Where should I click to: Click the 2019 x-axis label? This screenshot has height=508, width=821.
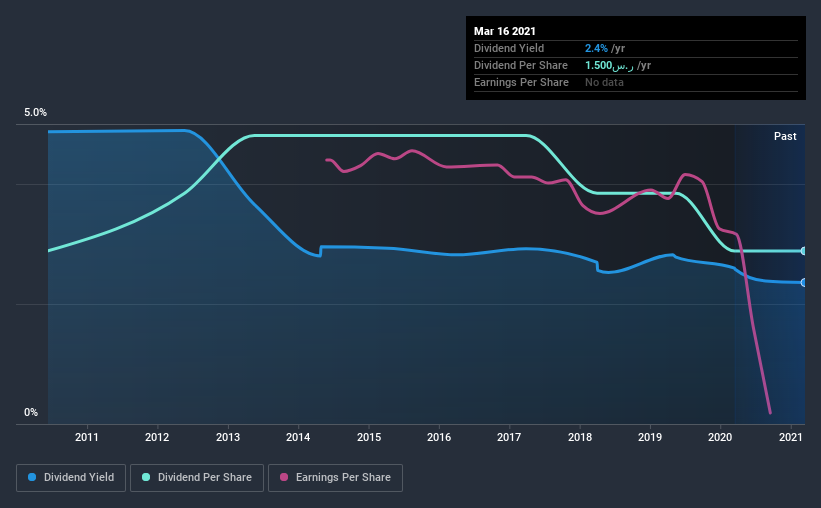(x=650, y=437)
